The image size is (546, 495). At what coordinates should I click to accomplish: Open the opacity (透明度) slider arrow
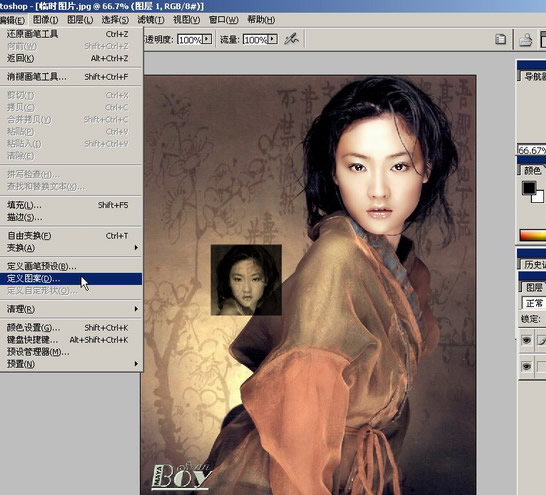pos(207,39)
